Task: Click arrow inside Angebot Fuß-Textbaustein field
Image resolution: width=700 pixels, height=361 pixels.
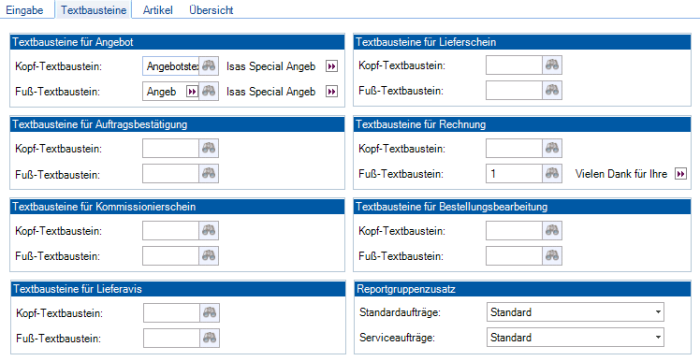Action: (x=192, y=91)
